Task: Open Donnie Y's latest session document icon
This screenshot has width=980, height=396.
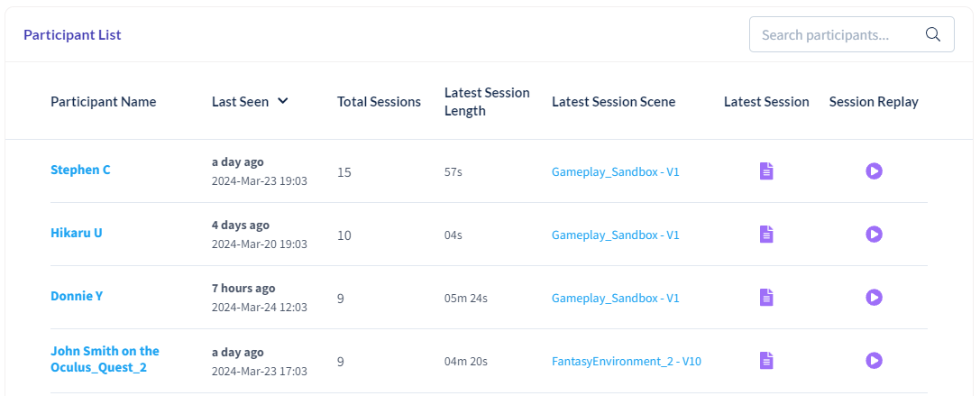Action: pyautogui.click(x=766, y=297)
